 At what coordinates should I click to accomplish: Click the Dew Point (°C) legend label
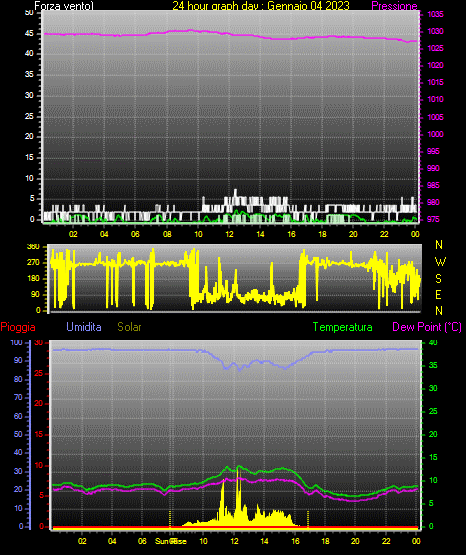pos(427,327)
